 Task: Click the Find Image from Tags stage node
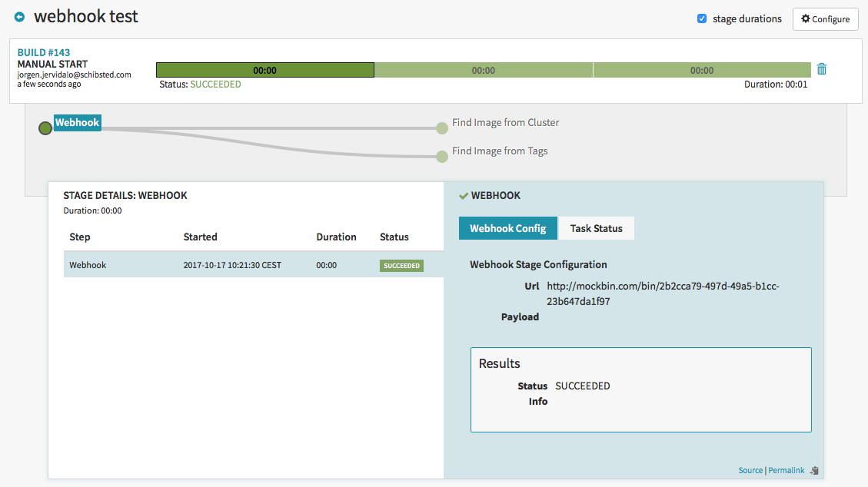(x=442, y=156)
